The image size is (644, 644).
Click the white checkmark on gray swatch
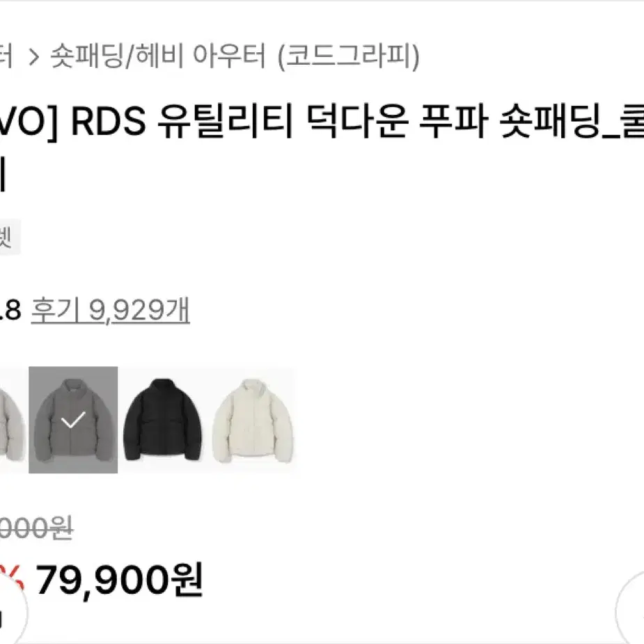tap(73, 419)
